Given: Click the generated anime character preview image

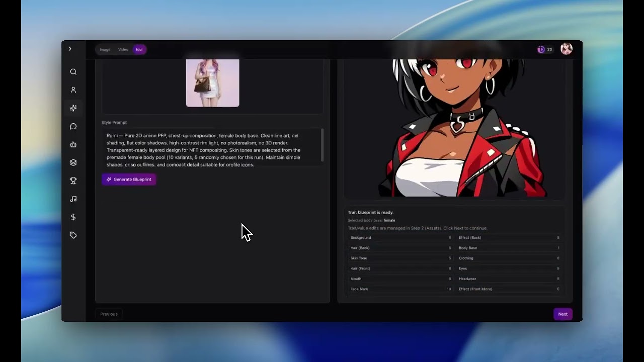Looking at the screenshot, I should 454,128.
